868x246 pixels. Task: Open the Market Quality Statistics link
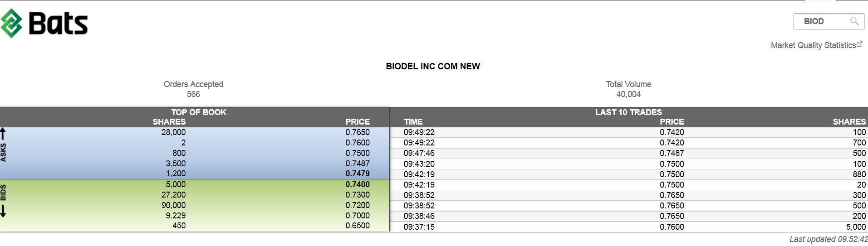(813, 45)
